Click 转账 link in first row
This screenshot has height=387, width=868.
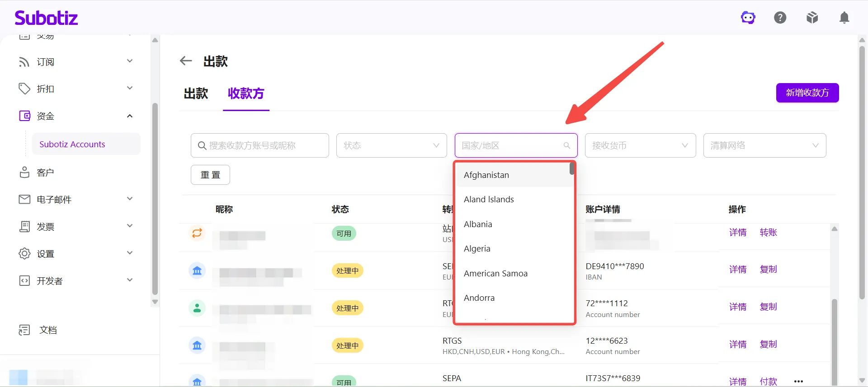[769, 233]
